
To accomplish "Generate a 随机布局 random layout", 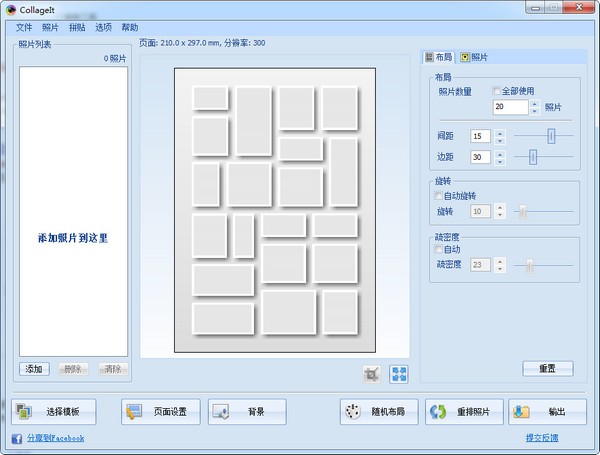I will (377, 412).
